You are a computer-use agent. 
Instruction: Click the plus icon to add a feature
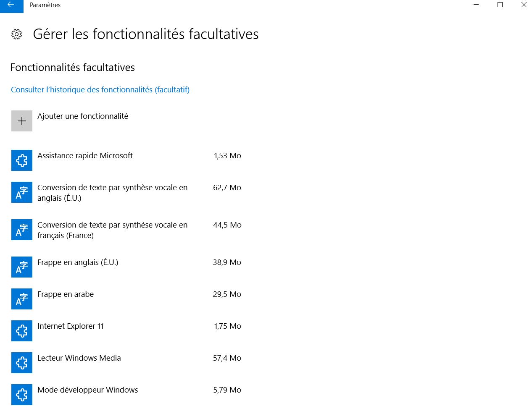click(22, 121)
